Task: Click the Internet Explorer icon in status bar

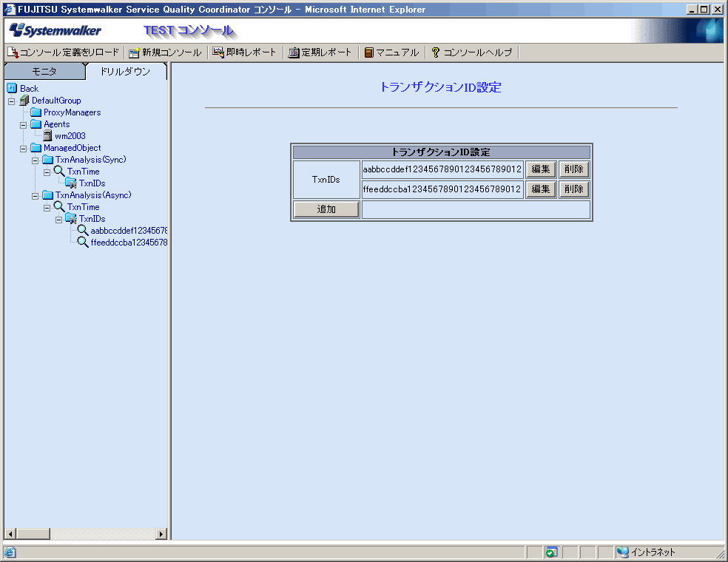Action: click(x=10, y=552)
